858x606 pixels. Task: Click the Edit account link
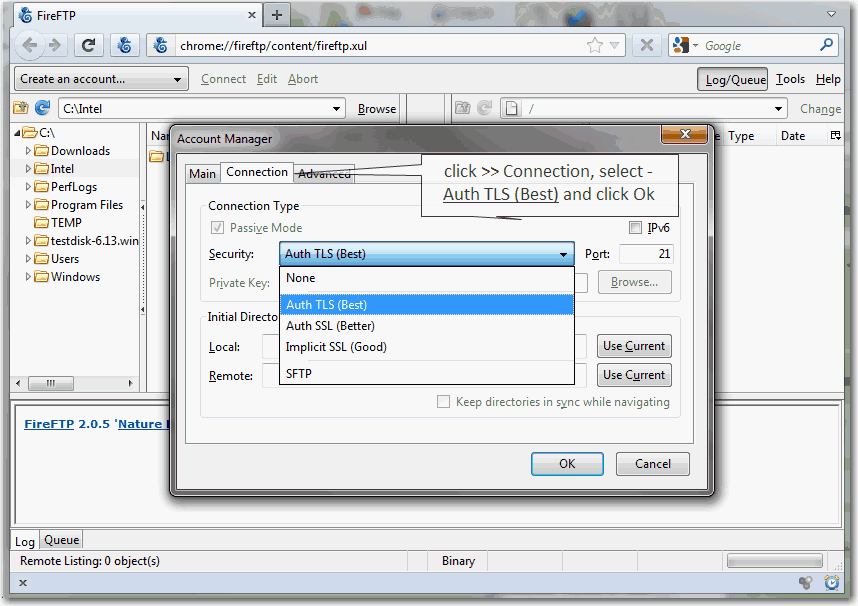point(267,79)
